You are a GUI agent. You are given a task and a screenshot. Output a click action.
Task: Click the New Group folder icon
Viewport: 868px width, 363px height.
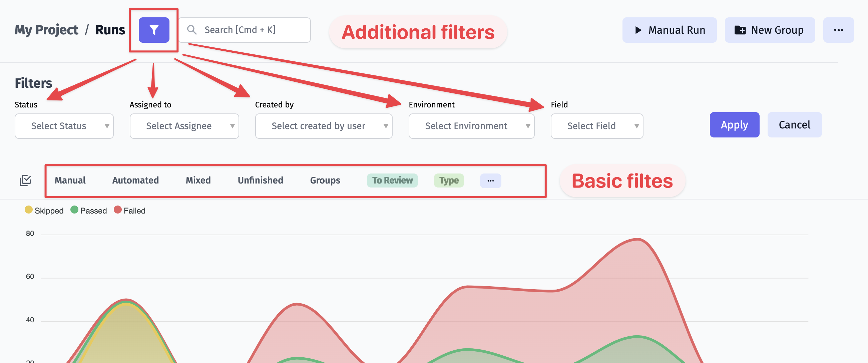click(740, 30)
